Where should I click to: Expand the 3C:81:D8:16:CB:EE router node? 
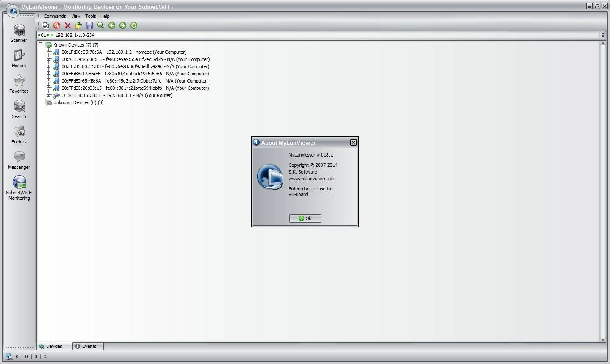[49, 95]
